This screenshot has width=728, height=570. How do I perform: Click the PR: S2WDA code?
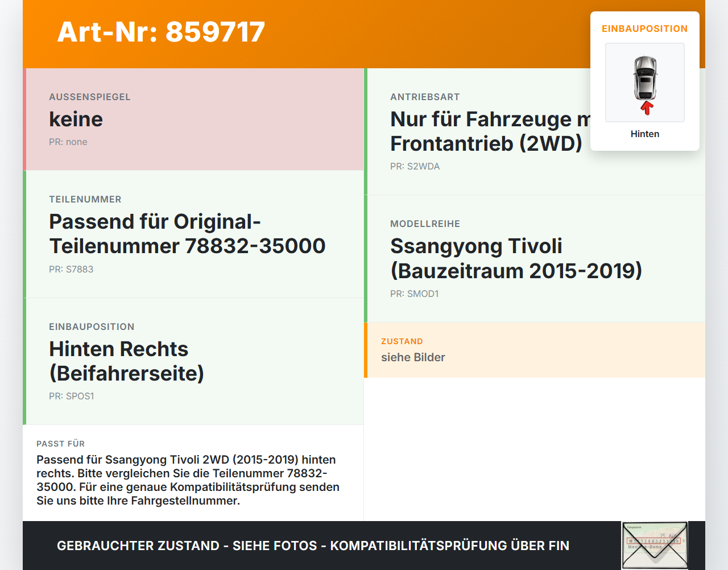point(415,167)
